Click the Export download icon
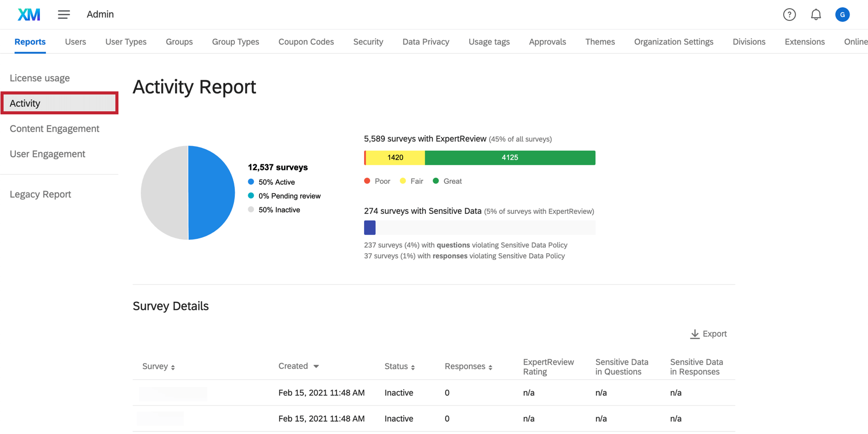Screen dimensions: 868x434 click(695, 334)
